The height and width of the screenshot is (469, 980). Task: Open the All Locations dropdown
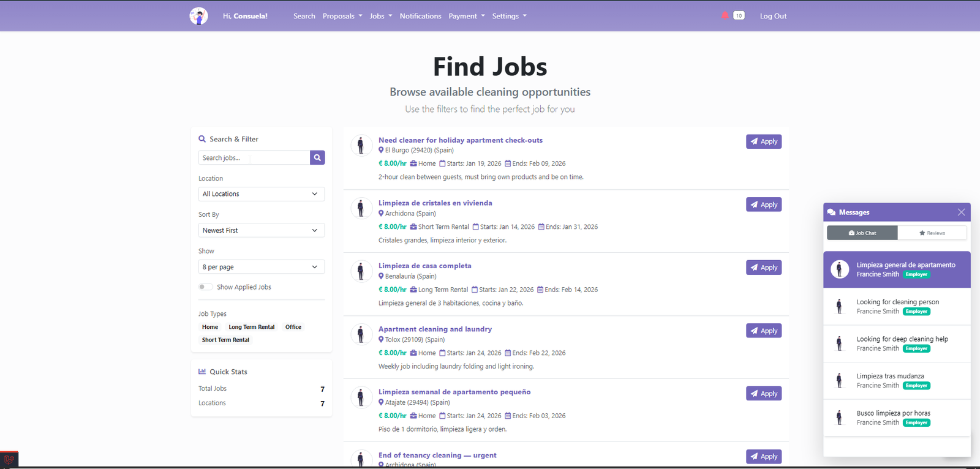click(x=261, y=194)
